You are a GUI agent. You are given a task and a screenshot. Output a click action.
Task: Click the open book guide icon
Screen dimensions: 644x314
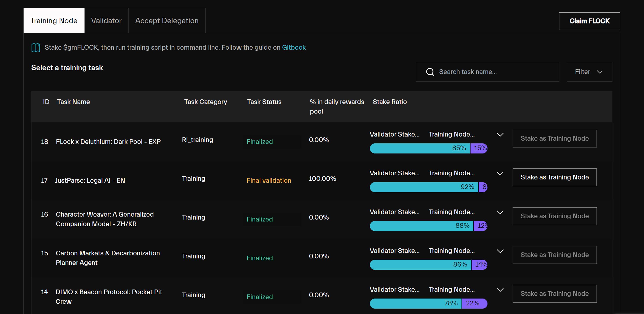(36, 47)
